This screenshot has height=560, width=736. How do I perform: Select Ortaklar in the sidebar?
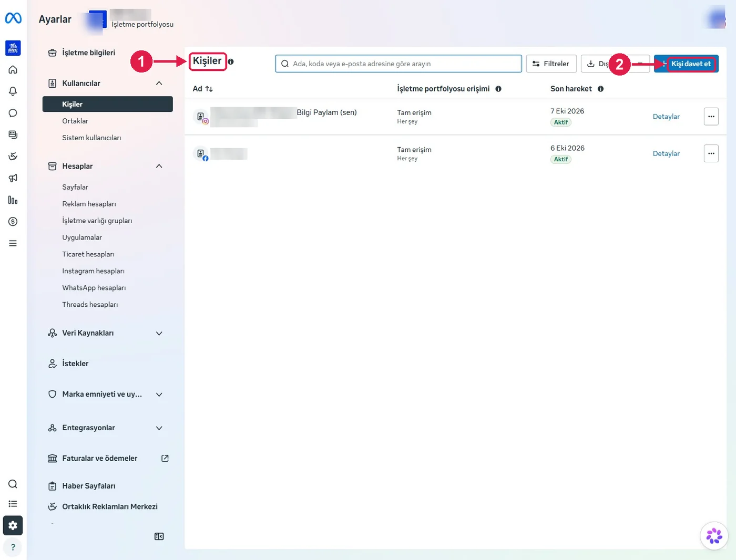[x=75, y=121]
